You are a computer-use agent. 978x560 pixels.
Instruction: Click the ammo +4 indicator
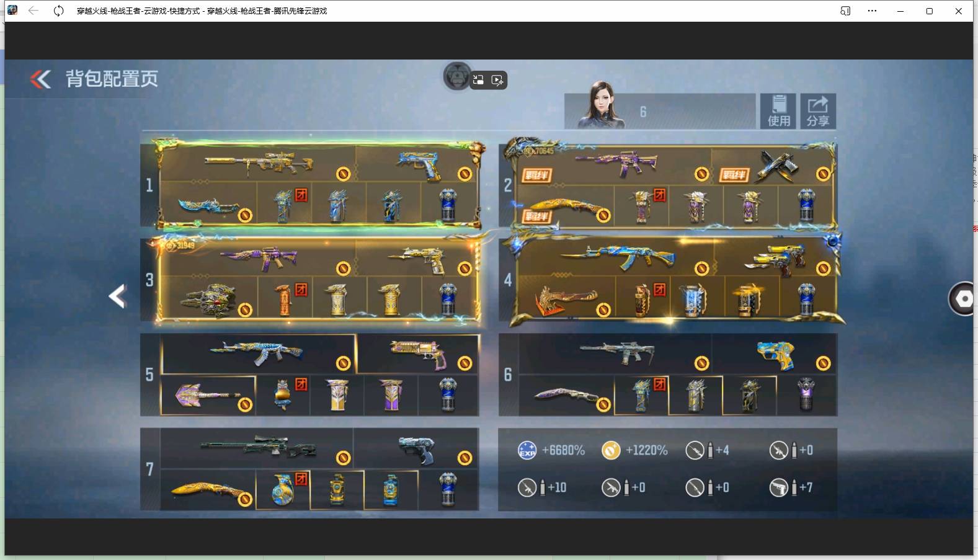pyautogui.click(x=707, y=450)
